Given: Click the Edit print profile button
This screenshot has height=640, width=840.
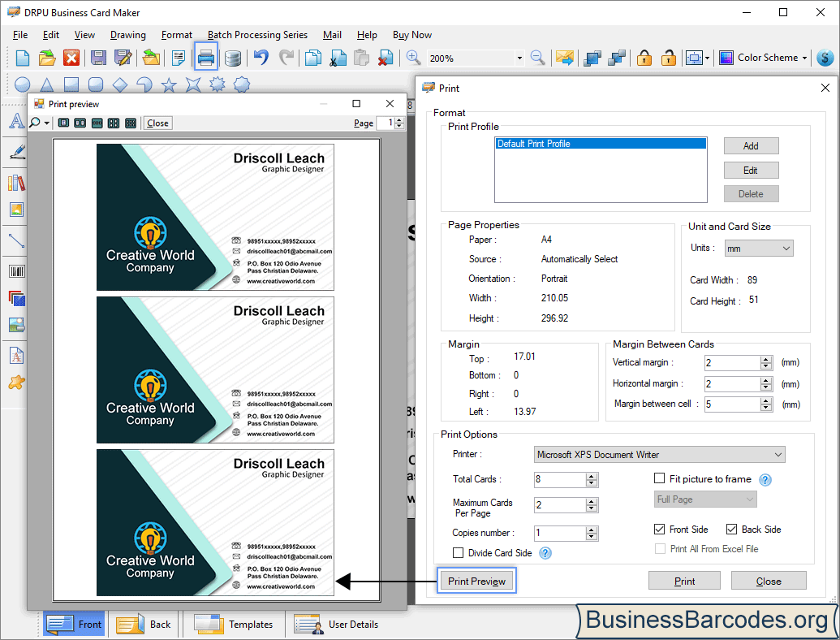Looking at the screenshot, I should click(751, 171).
